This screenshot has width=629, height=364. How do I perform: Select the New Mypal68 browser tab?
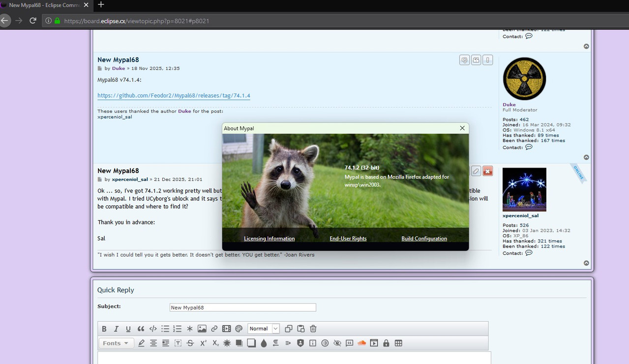pos(45,5)
